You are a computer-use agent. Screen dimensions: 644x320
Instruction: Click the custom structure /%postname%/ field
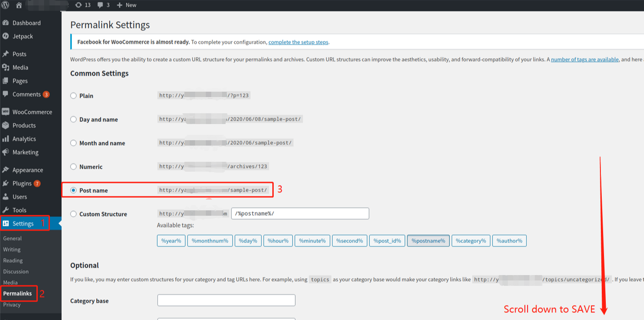[x=300, y=213]
